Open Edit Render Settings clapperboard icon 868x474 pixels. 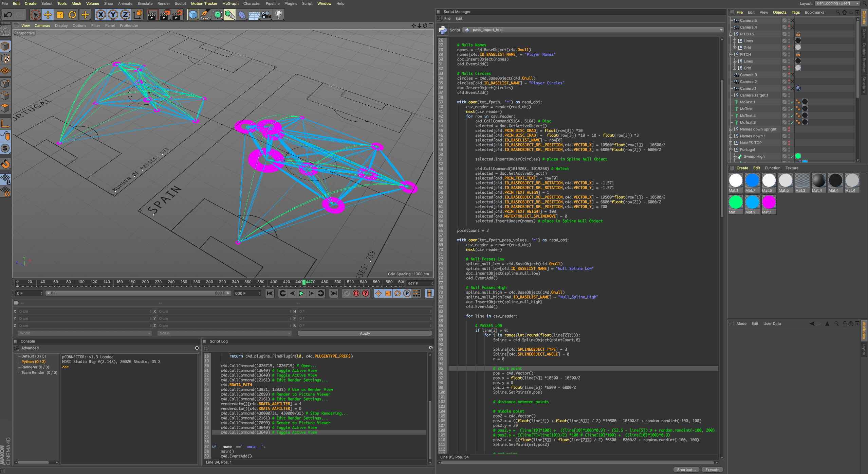point(177,15)
